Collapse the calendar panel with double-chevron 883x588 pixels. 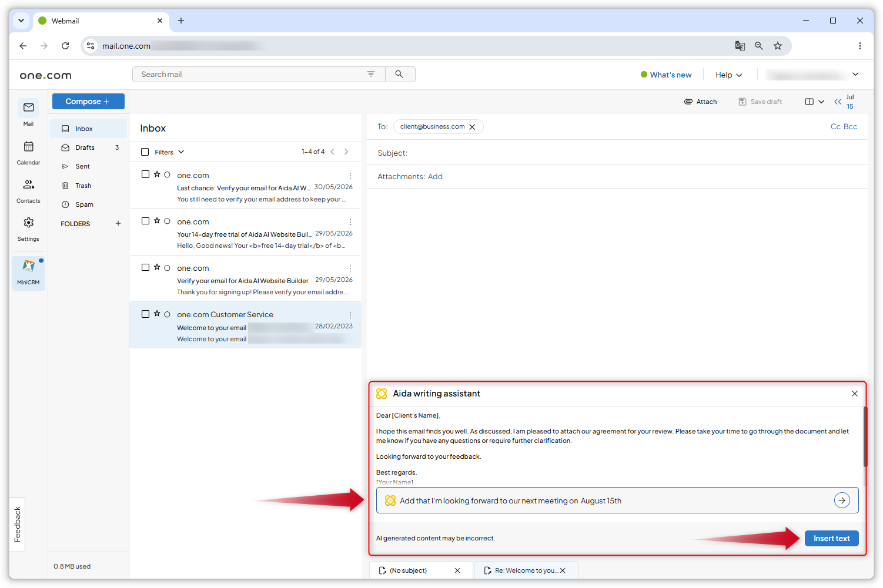tap(838, 102)
